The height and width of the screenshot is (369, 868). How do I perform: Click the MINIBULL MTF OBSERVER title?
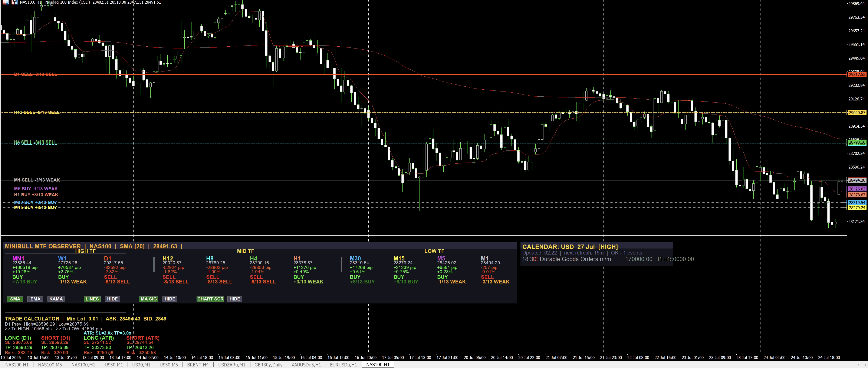[43, 246]
